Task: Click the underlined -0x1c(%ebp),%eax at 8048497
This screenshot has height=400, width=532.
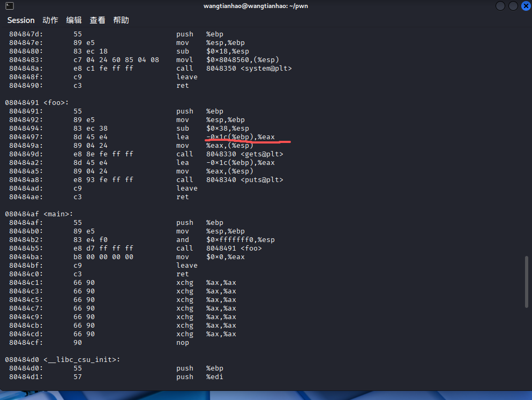Action: tap(241, 137)
